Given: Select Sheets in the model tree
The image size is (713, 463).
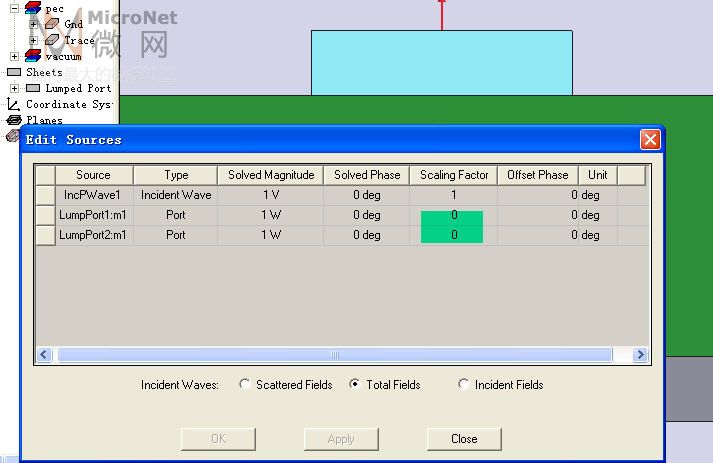Looking at the screenshot, I should pos(44,72).
